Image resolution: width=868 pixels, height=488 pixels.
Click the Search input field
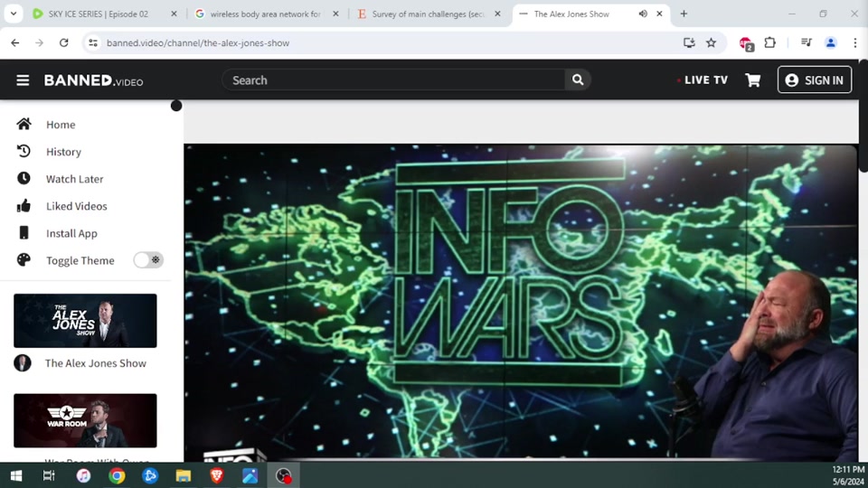(x=393, y=80)
